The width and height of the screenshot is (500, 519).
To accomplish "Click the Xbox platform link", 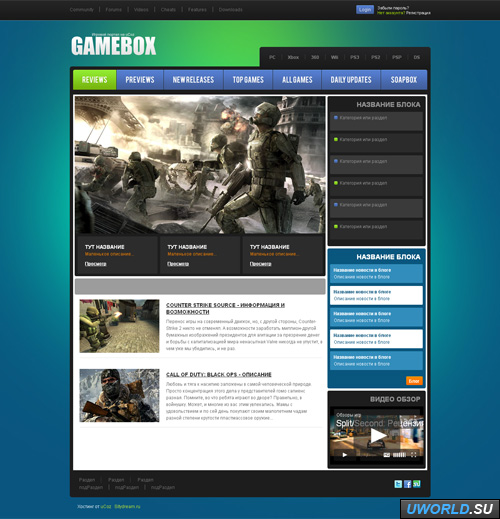I will pos(293,57).
